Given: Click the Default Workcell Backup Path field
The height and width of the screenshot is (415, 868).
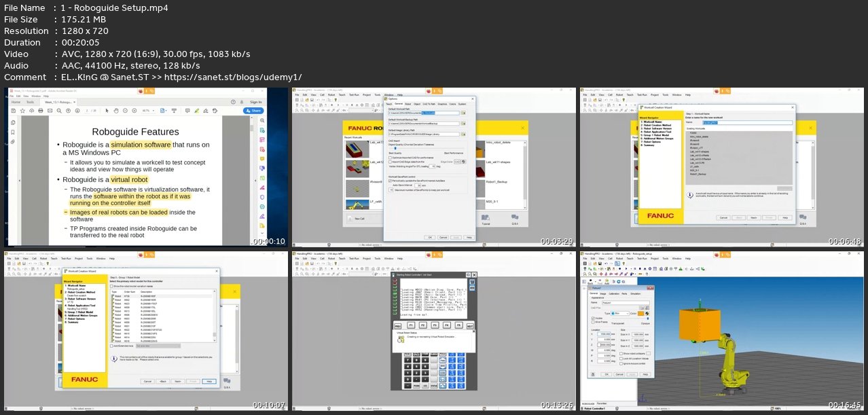Looking at the screenshot, I should [x=424, y=124].
